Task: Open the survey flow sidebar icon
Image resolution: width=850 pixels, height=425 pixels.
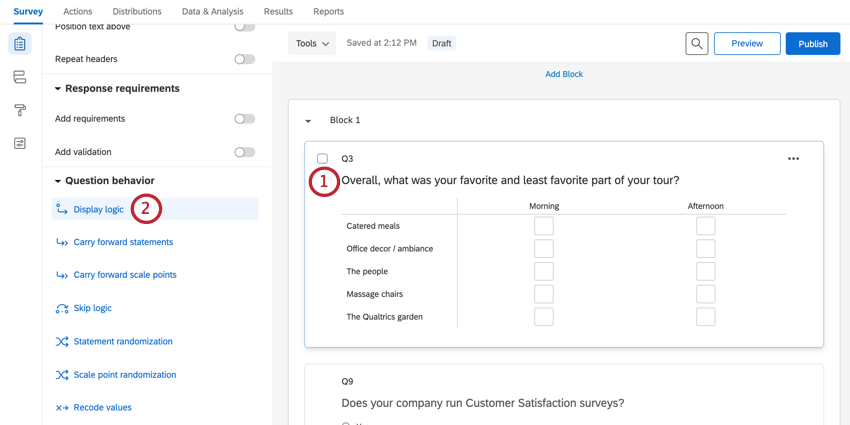Action: (19, 77)
